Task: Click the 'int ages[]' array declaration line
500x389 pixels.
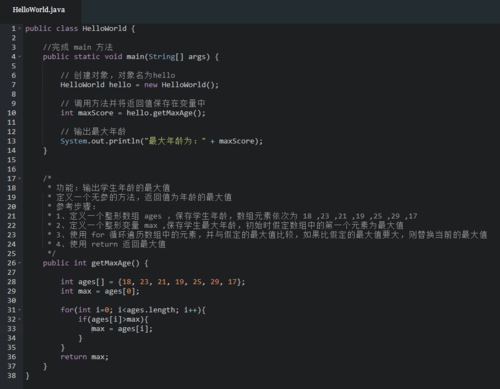Action: pyautogui.click(x=153, y=282)
